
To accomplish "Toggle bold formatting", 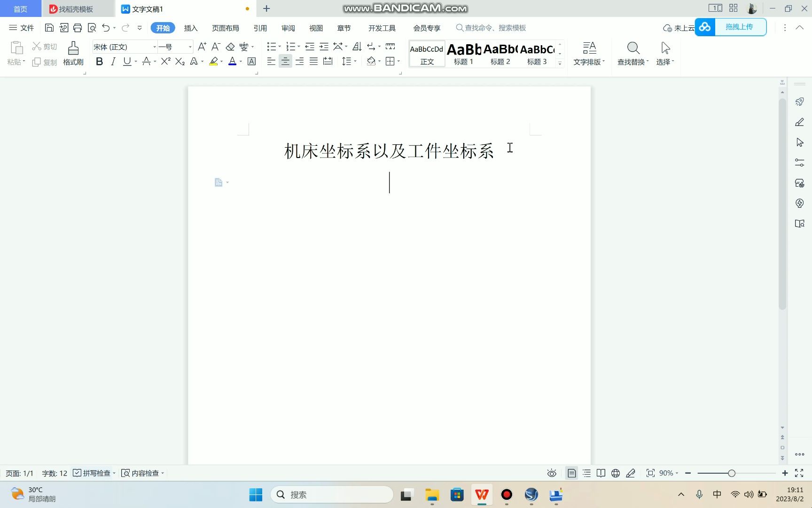I will click(99, 61).
